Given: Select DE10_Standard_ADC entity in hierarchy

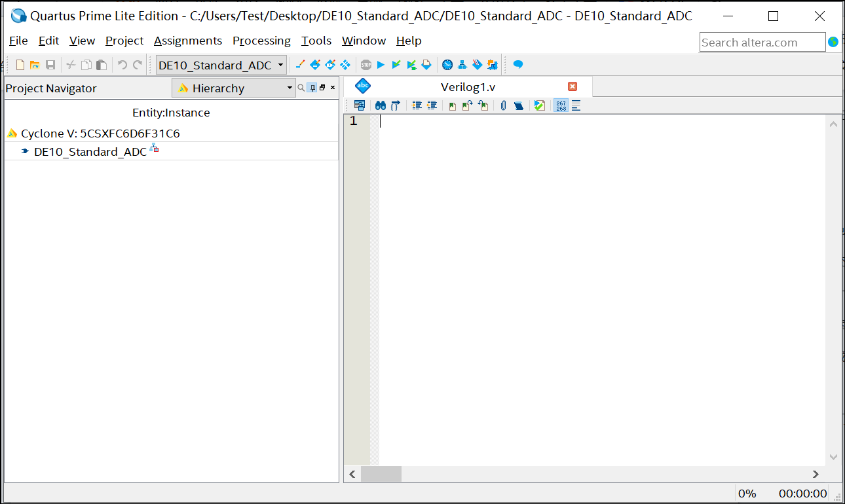Looking at the screenshot, I should (x=172, y=151).
